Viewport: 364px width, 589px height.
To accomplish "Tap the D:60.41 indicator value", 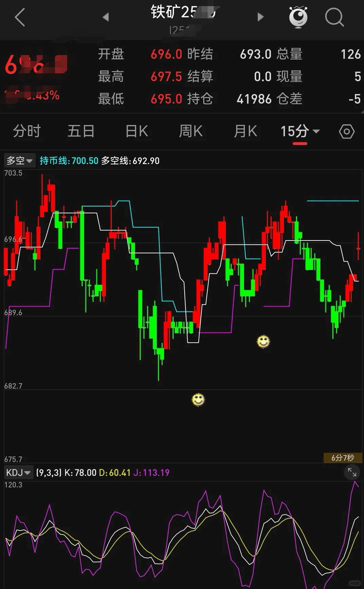I will tap(115, 472).
